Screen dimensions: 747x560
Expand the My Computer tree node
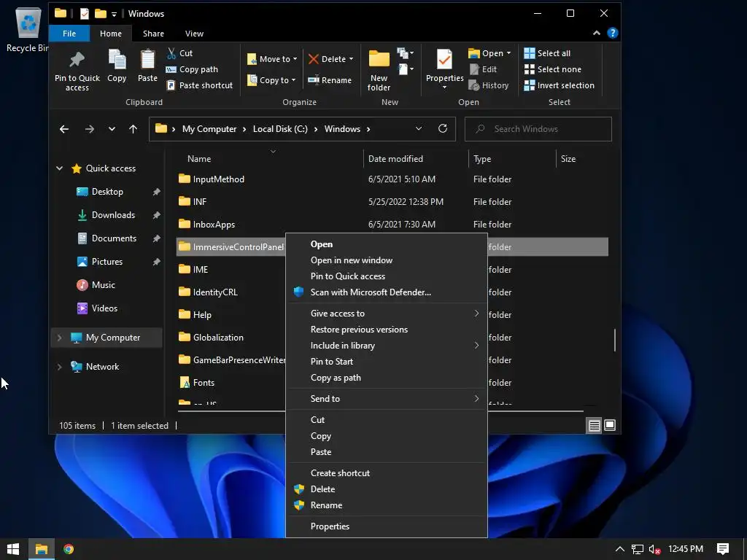coord(60,338)
